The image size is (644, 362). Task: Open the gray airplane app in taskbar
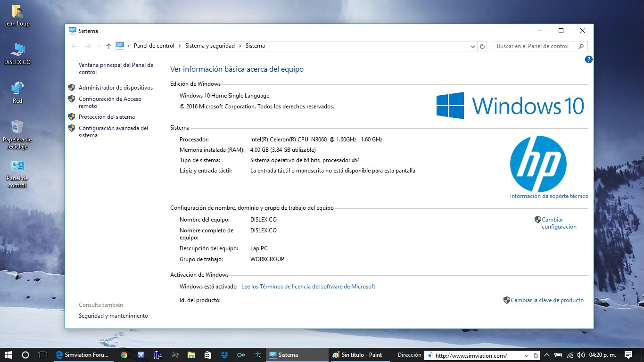click(x=175, y=355)
